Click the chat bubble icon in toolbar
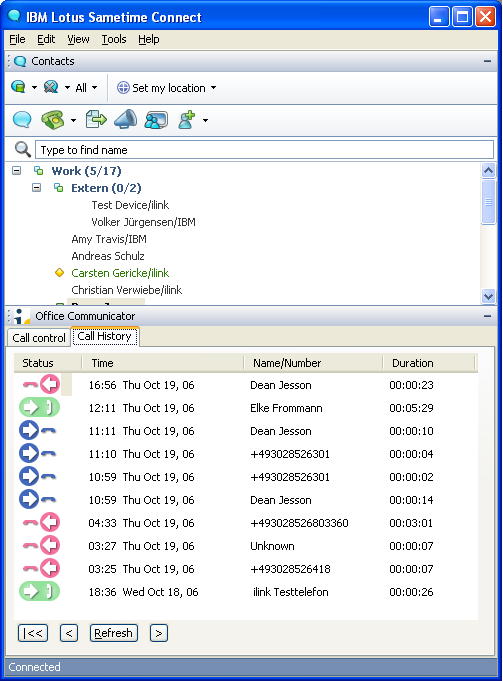This screenshot has width=503, height=681. coord(22,119)
